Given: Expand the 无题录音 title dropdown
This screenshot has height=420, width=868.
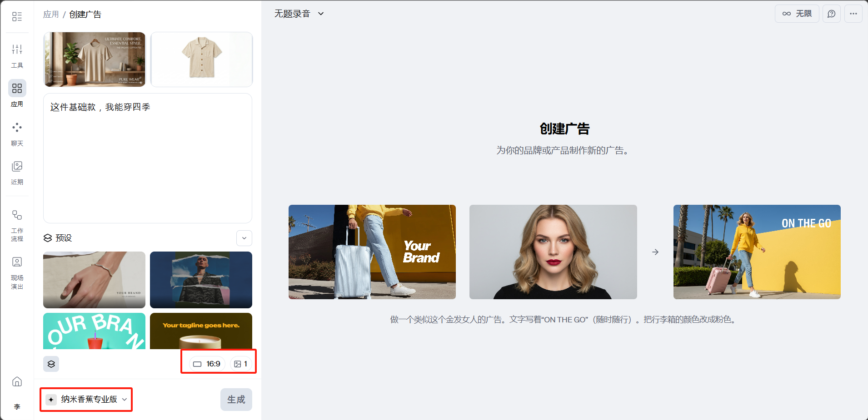Looking at the screenshot, I should pyautogui.click(x=299, y=14).
